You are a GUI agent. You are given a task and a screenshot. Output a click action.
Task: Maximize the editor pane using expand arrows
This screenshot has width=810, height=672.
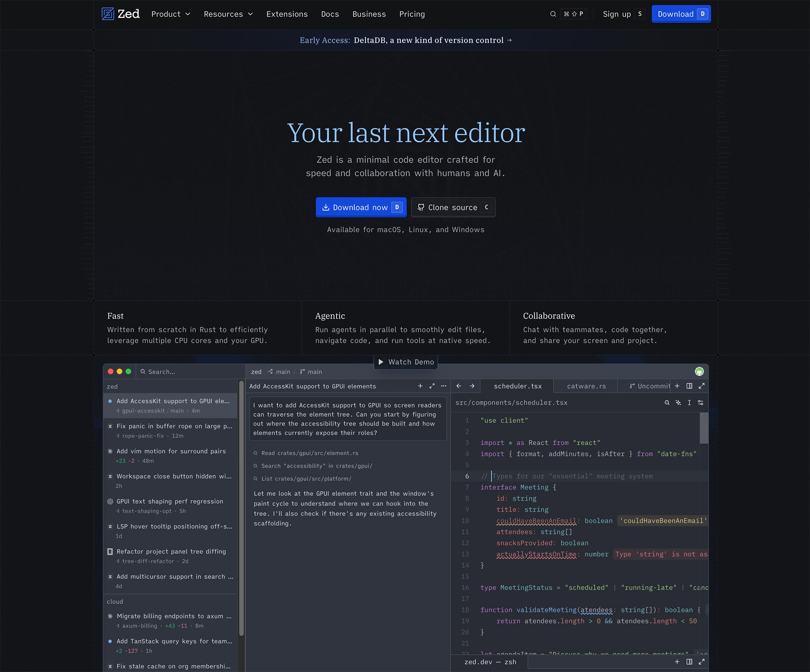[x=701, y=386]
